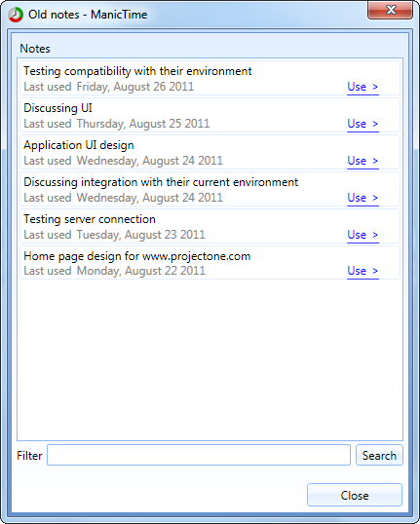Click the 'Last used Friday, August 26 2011' line
Image resolution: width=420 pixels, height=524 pixels.
pos(109,87)
